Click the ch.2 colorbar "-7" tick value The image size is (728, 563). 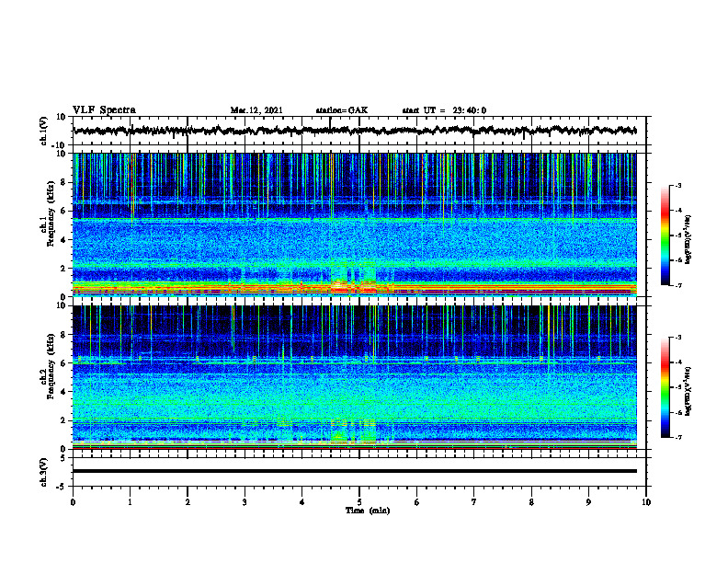pyautogui.click(x=677, y=438)
